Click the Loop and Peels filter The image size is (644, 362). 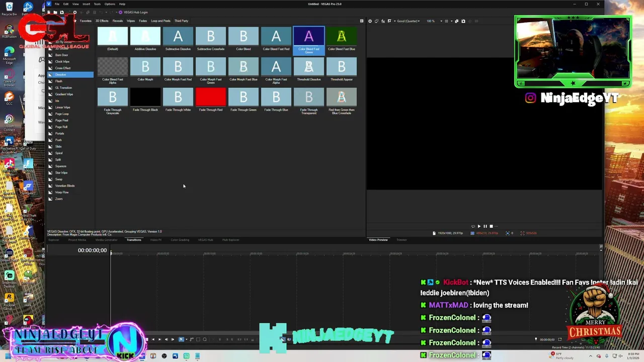(x=160, y=21)
